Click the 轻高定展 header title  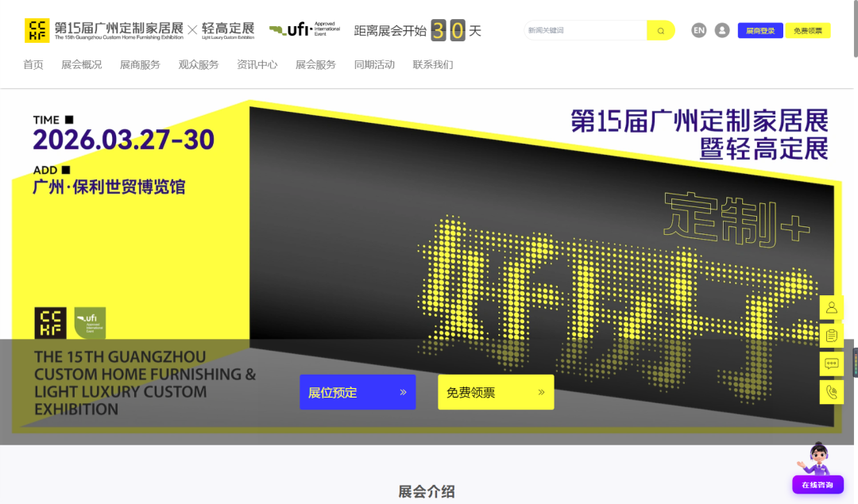[228, 29]
